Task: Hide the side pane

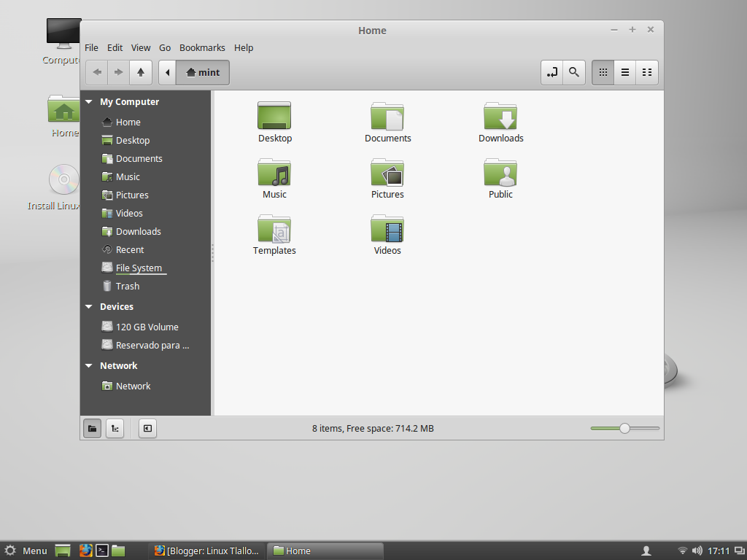Action: pos(147,428)
